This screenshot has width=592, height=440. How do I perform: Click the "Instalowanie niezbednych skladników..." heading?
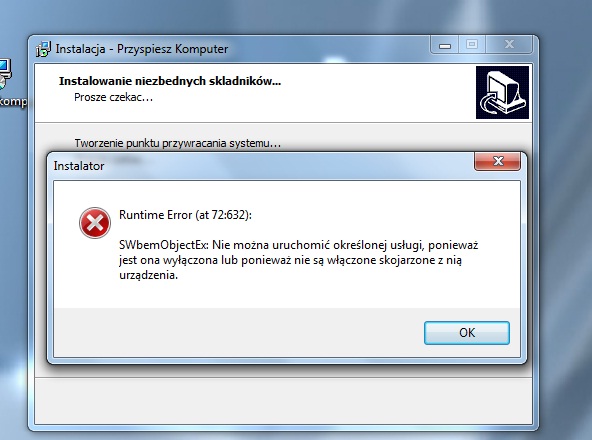(x=170, y=81)
